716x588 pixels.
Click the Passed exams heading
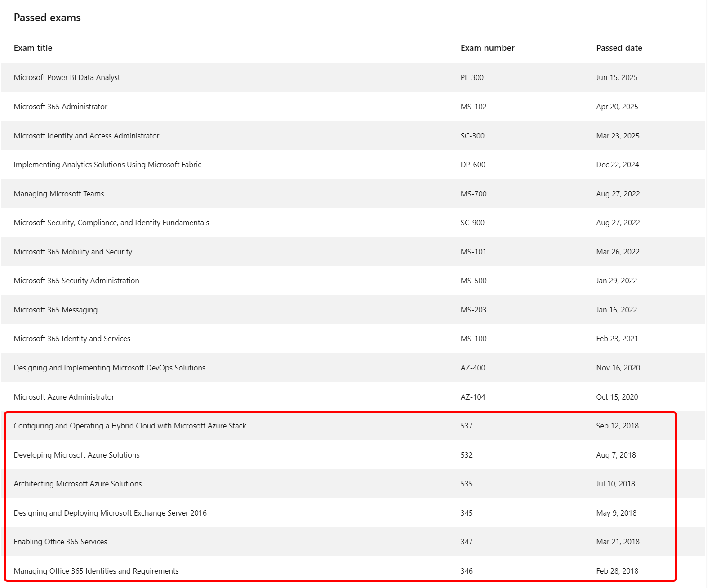[x=47, y=18]
